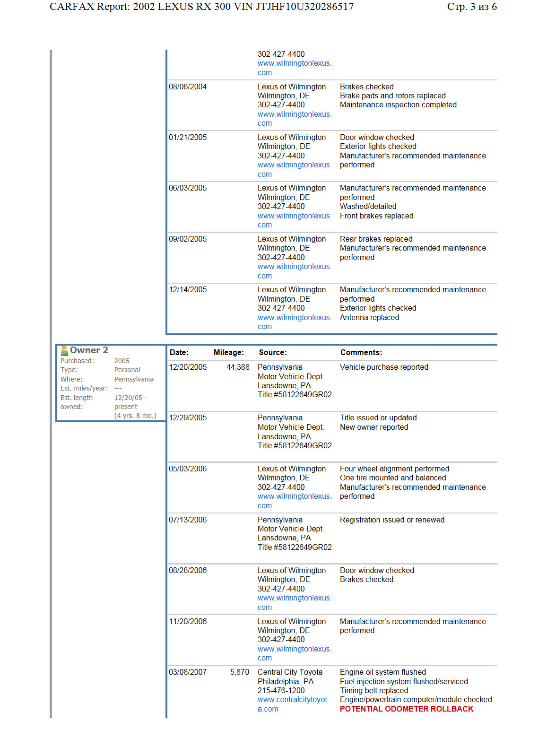Open wilmingtonlexus link in 01/21/2005 row

(295, 169)
